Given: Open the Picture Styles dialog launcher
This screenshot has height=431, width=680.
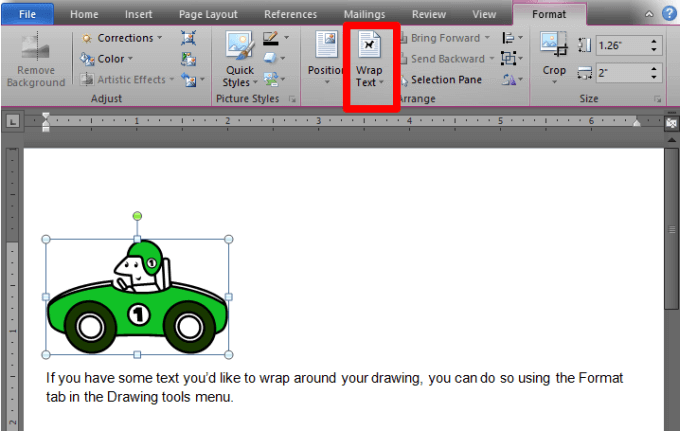Looking at the screenshot, I should point(292,99).
